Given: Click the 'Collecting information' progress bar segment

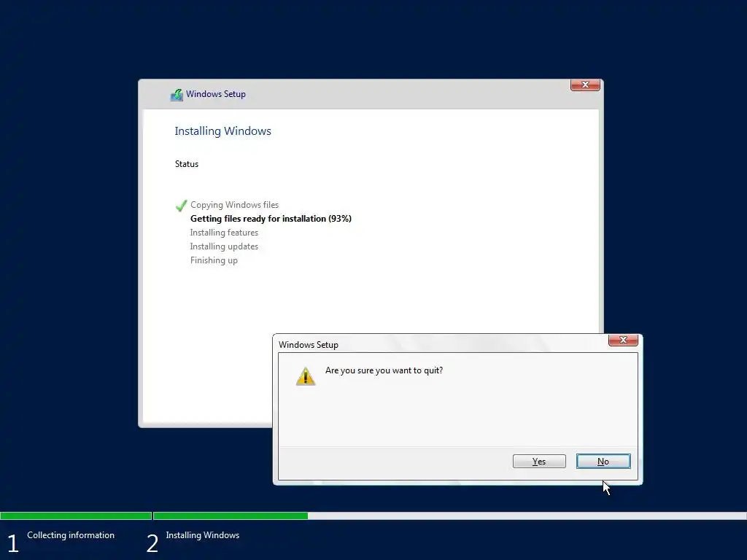Looking at the screenshot, I should point(76,516).
